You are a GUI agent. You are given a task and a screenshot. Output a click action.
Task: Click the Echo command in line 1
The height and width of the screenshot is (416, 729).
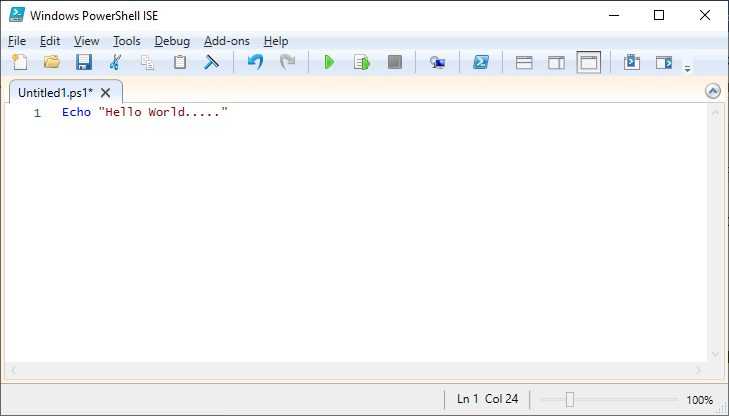76,112
